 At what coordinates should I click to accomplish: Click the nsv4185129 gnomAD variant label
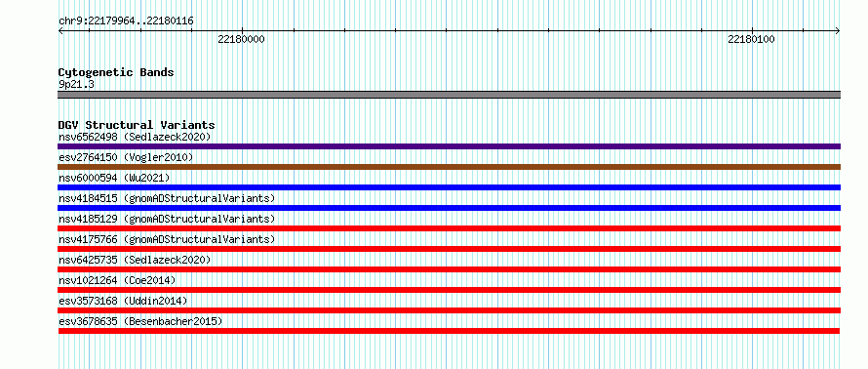[x=167, y=219]
